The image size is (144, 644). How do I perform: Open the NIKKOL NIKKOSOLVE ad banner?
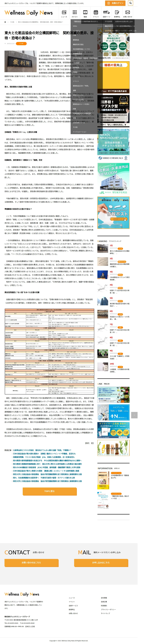pyautogui.click(x=113, y=145)
